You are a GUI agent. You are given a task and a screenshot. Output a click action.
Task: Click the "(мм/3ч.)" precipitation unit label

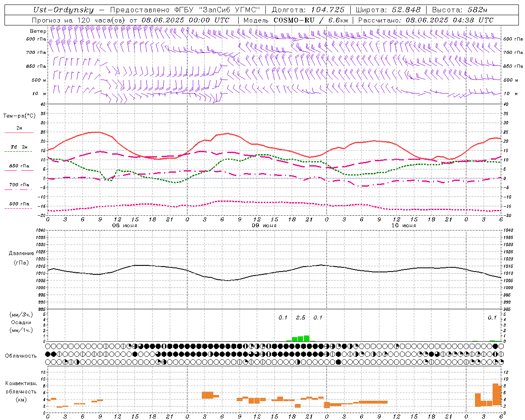(x=21, y=315)
